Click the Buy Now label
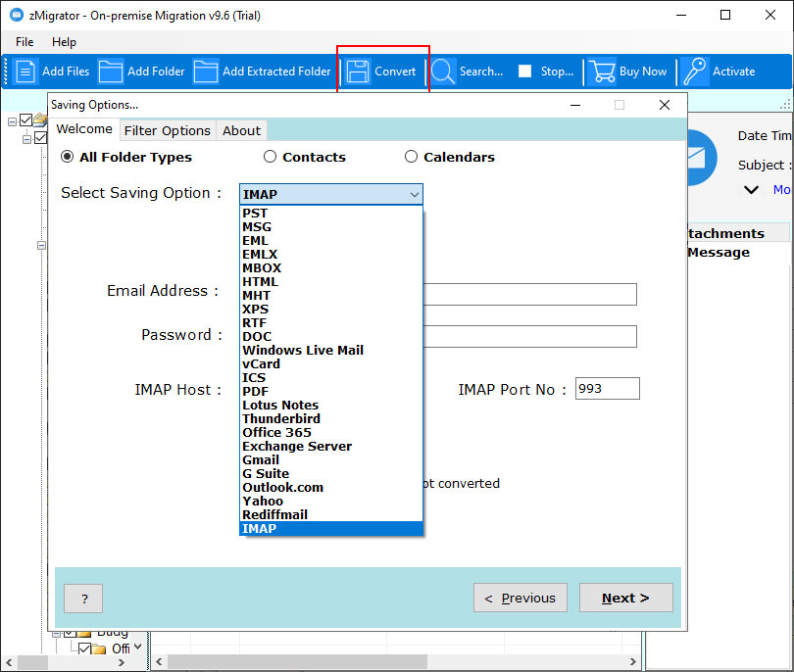The image size is (794, 672). point(643,72)
